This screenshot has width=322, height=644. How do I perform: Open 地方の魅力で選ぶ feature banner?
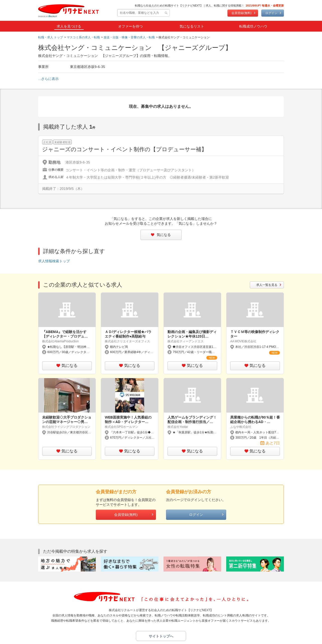click(67, 564)
